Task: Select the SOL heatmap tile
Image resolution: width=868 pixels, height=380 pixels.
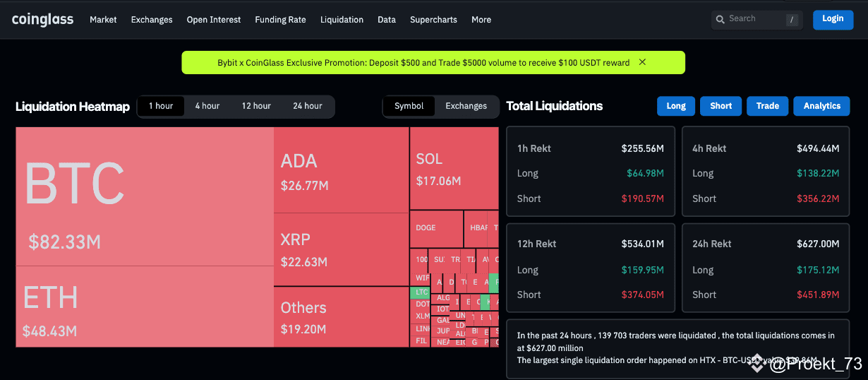Action: click(454, 168)
